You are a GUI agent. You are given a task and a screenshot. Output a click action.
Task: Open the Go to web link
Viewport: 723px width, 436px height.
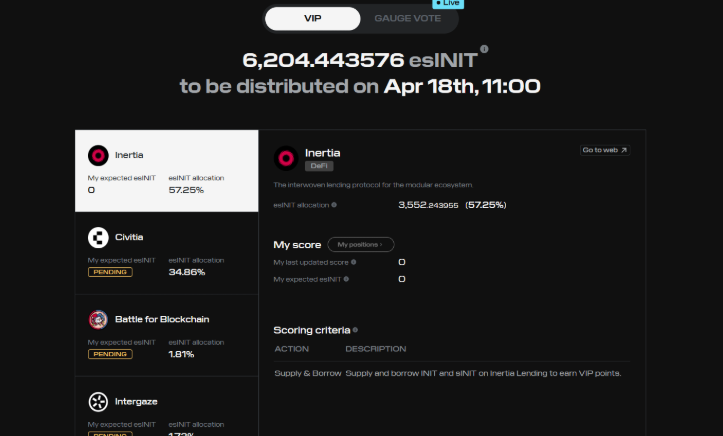[604, 150]
